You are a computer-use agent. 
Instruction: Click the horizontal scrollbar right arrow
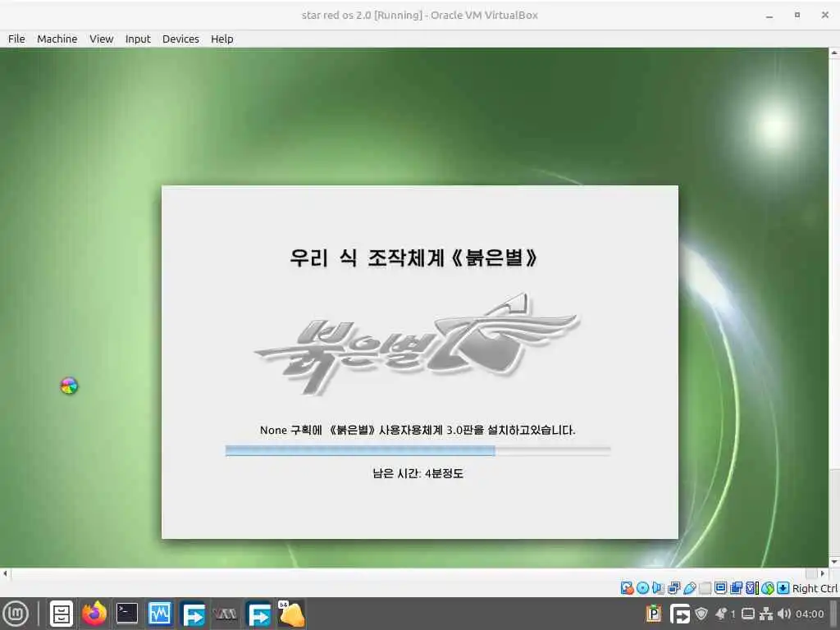tap(822, 573)
